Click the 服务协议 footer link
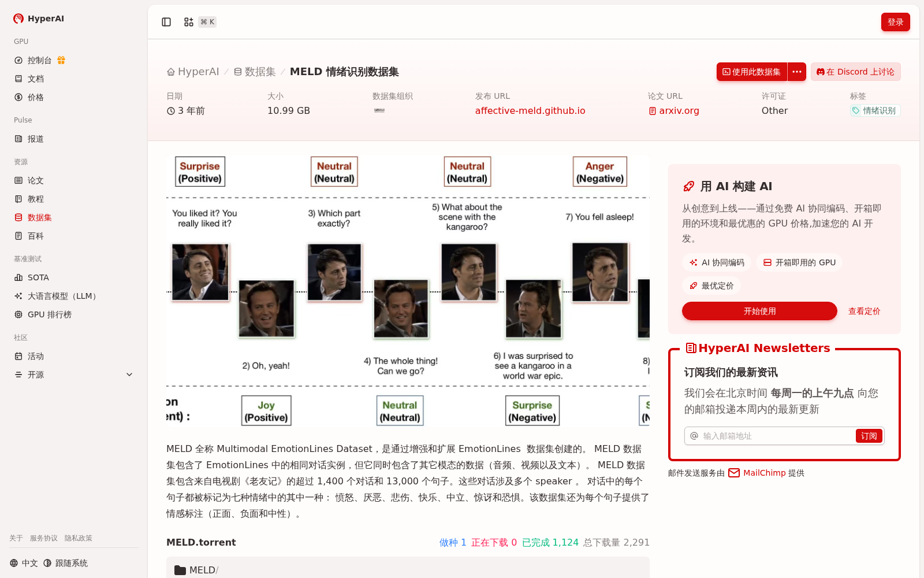Screen dimensions: 924x578 [44, 538]
